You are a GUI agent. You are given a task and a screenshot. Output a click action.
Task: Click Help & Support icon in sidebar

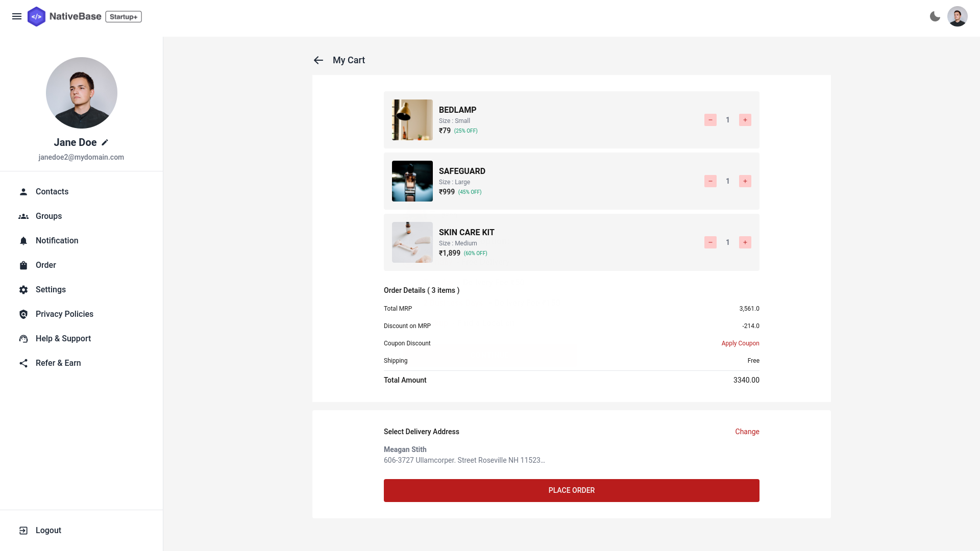pos(23,338)
